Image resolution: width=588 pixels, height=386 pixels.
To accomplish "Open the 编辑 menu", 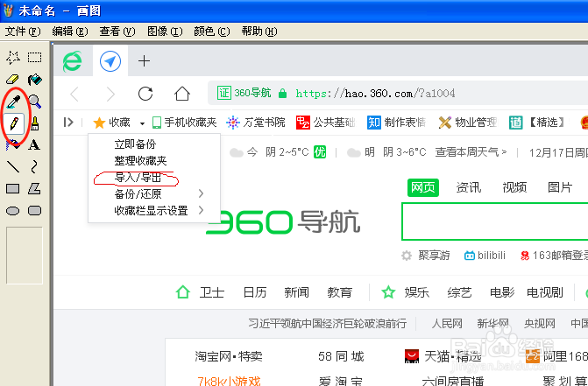I will coord(70,32).
